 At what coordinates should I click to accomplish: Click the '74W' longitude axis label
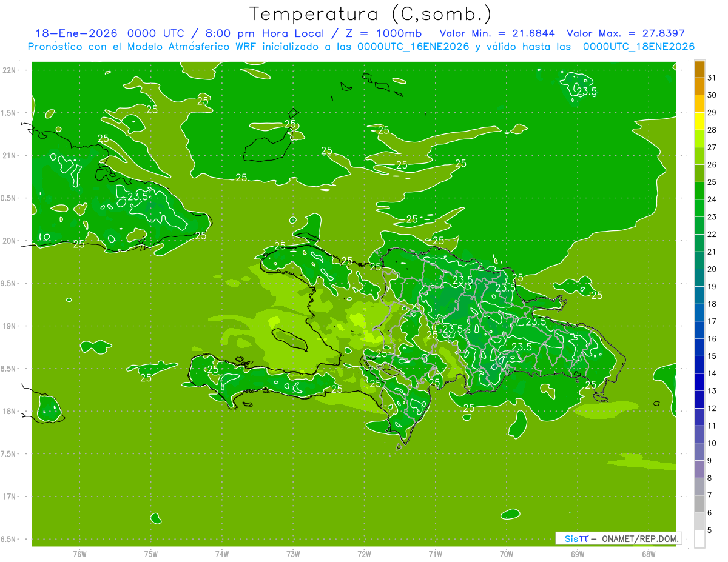(x=222, y=554)
